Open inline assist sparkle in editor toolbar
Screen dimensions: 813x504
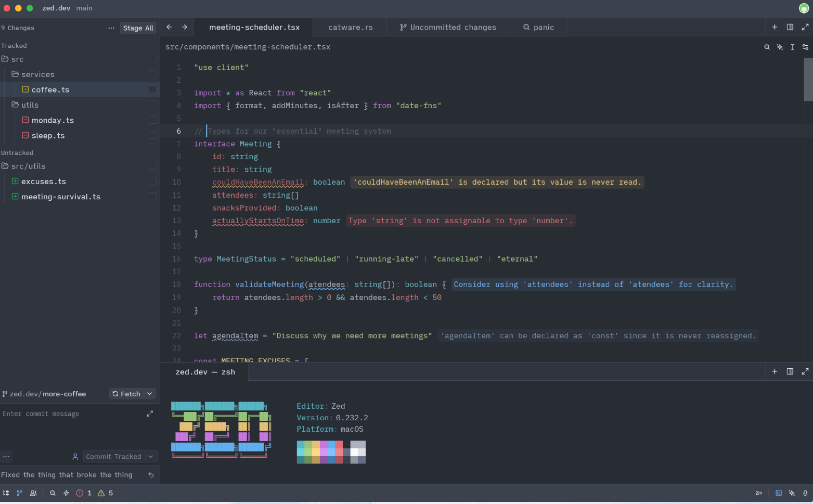pyautogui.click(x=780, y=47)
